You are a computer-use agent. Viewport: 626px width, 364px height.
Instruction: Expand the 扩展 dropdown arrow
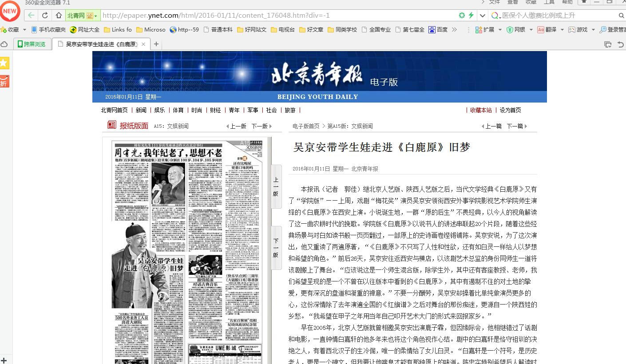coord(500,30)
